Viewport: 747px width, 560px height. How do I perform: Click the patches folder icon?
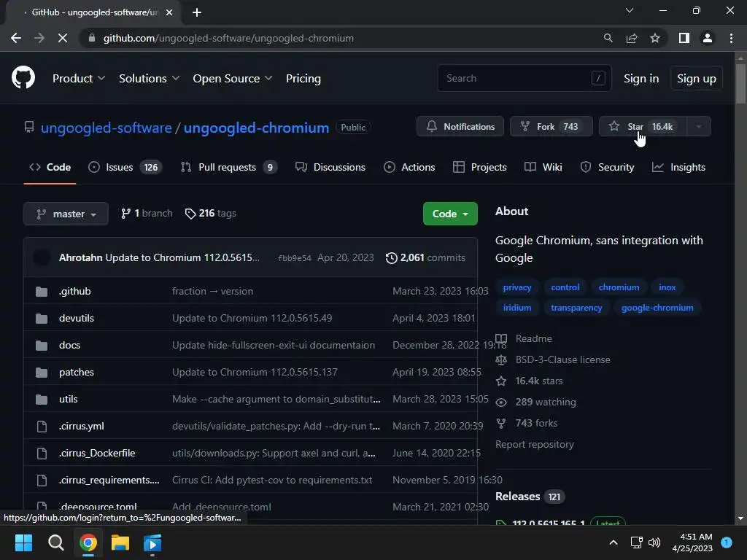(42, 373)
